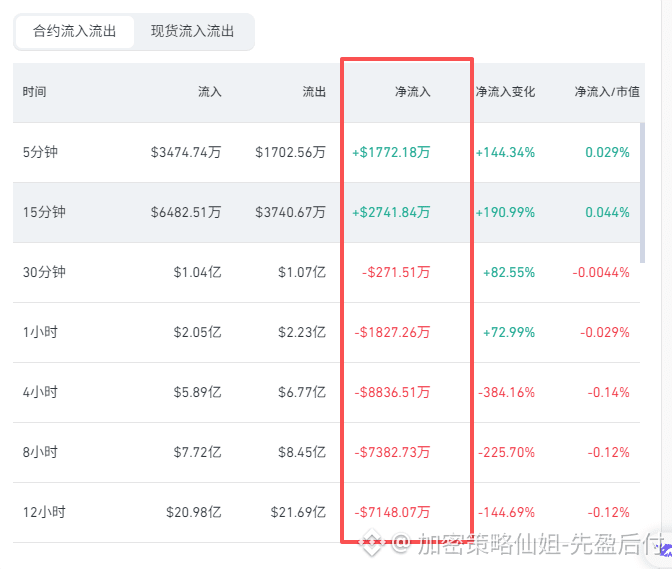Select the 15分钟 row
The height and width of the screenshot is (569, 672).
pyautogui.click(x=327, y=213)
